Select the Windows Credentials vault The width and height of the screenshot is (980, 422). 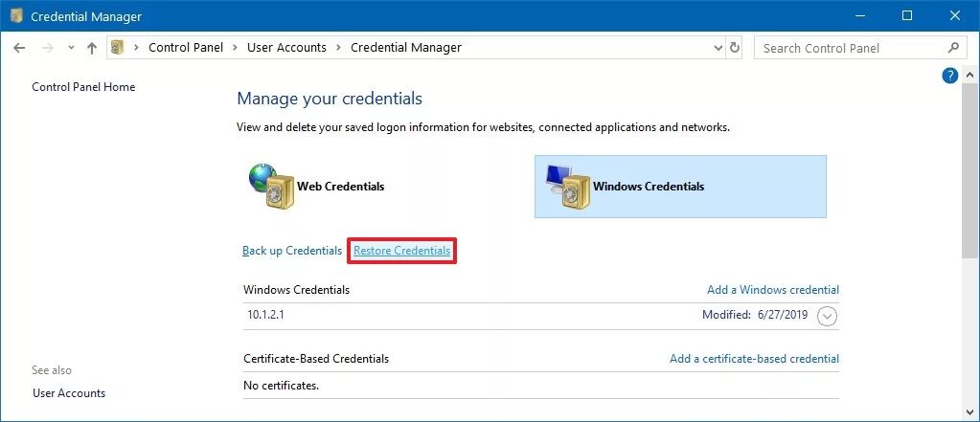point(680,187)
